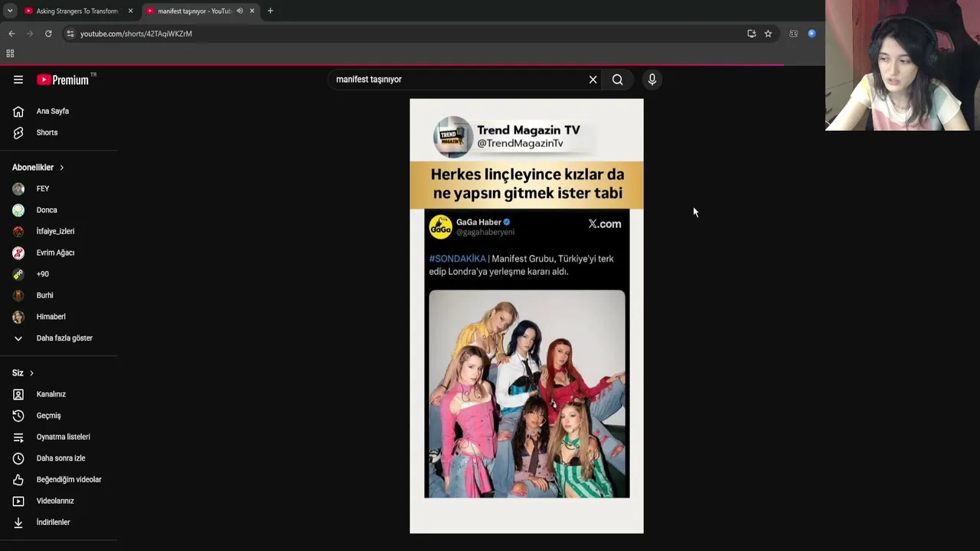This screenshot has width=980, height=551.
Task: Expand the Abonelikler section
Action: click(x=38, y=168)
